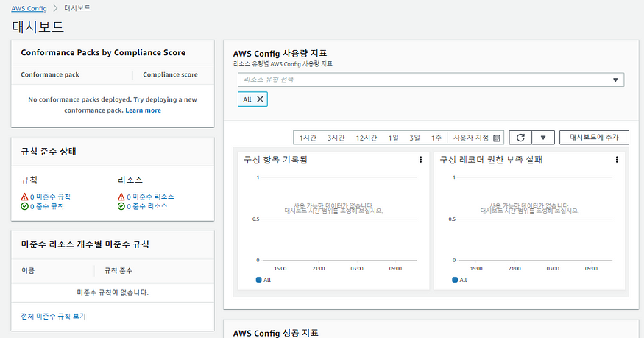The height and width of the screenshot is (338, 644).
Task: Open the 리소스 유형 선택 dropdown
Action: point(431,80)
